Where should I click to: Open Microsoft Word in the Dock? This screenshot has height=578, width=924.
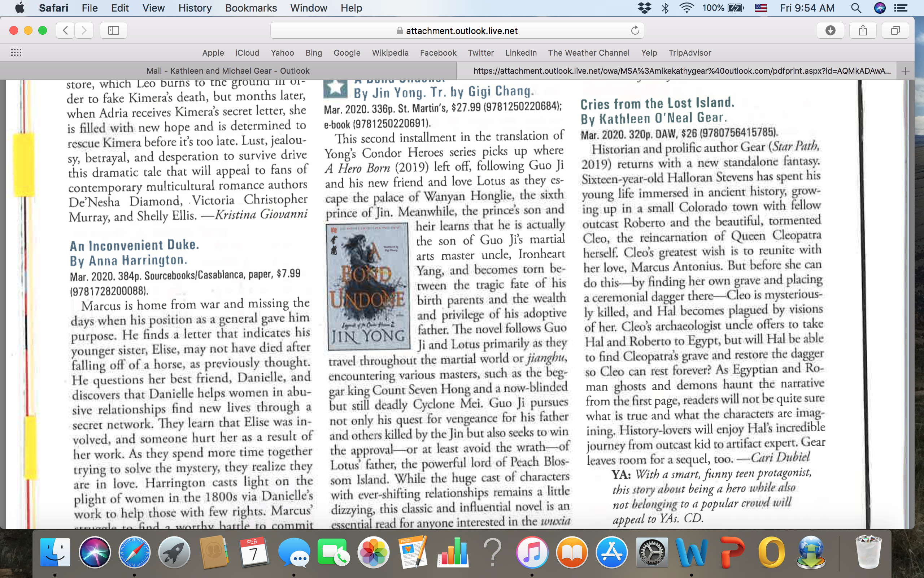click(x=691, y=552)
